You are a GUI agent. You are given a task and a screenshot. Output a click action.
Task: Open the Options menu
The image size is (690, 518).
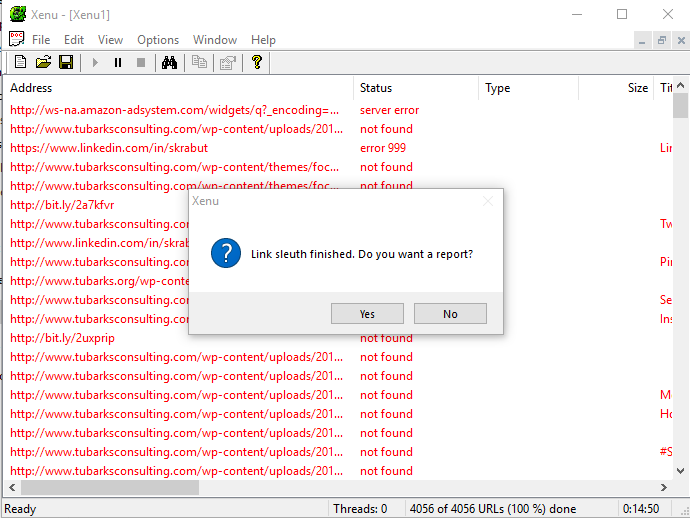[158, 40]
